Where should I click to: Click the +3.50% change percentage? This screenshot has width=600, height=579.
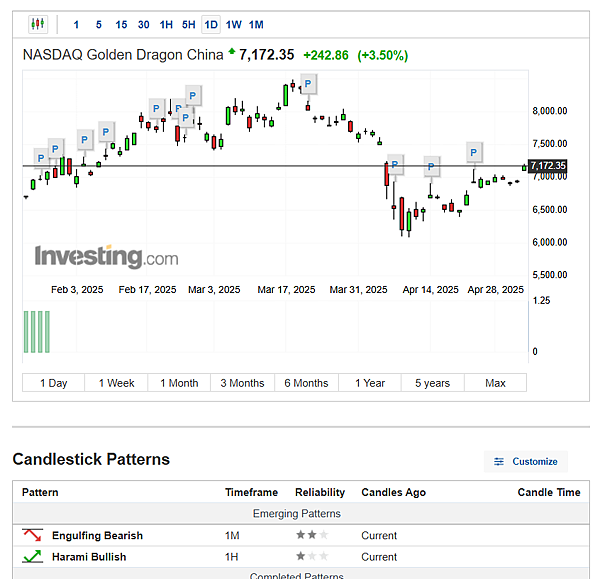[383, 55]
